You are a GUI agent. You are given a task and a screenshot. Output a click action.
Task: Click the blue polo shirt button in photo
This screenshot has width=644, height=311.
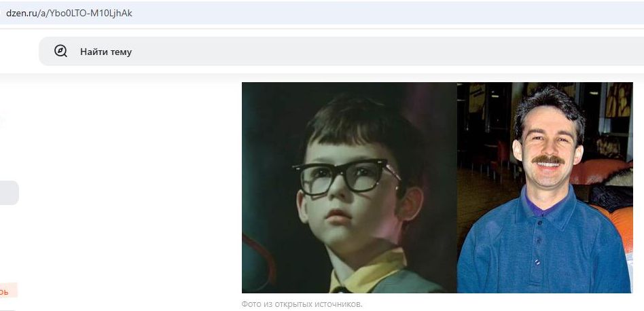(536, 261)
